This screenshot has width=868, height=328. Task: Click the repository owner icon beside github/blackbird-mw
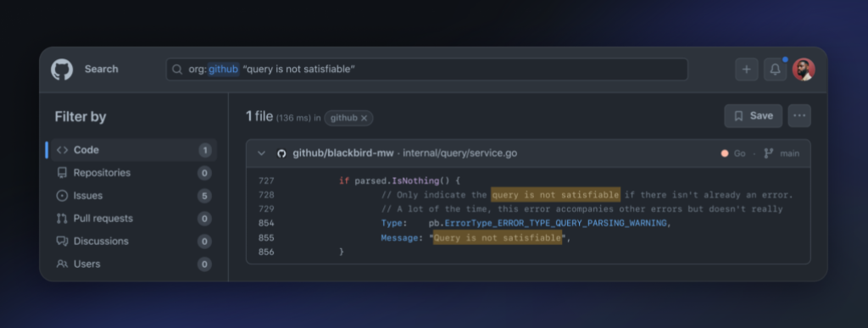click(x=281, y=153)
